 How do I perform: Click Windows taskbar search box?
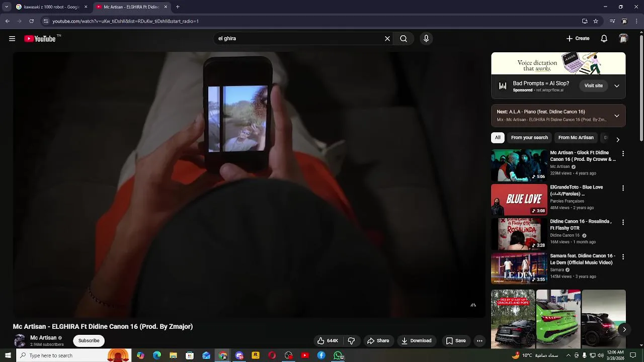[x=73, y=355]
